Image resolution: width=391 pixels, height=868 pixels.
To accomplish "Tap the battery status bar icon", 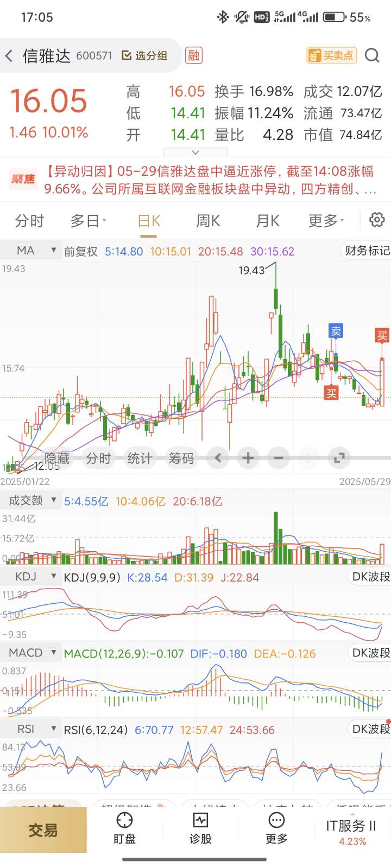I will point(335,17).
